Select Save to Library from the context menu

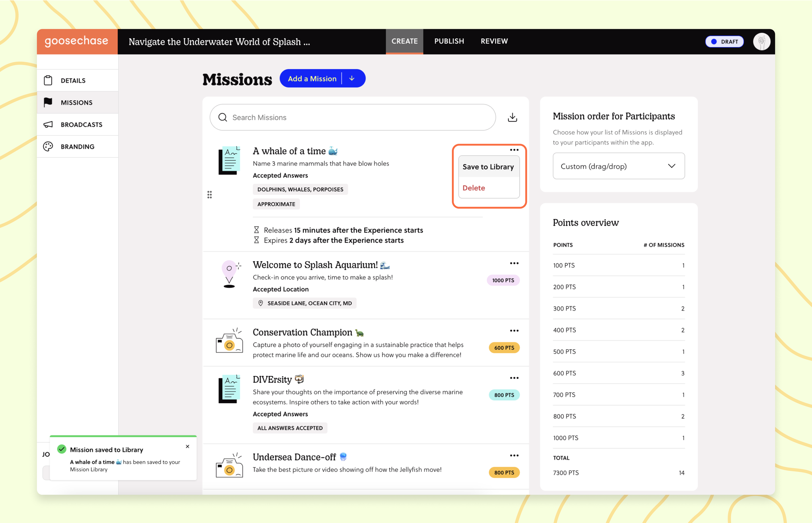click(x=488, y=166)
